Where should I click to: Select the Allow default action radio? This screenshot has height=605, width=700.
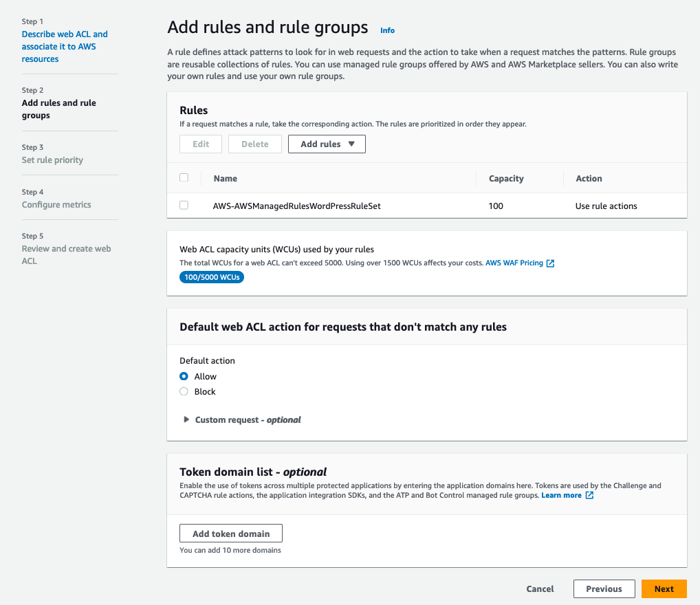184,377
